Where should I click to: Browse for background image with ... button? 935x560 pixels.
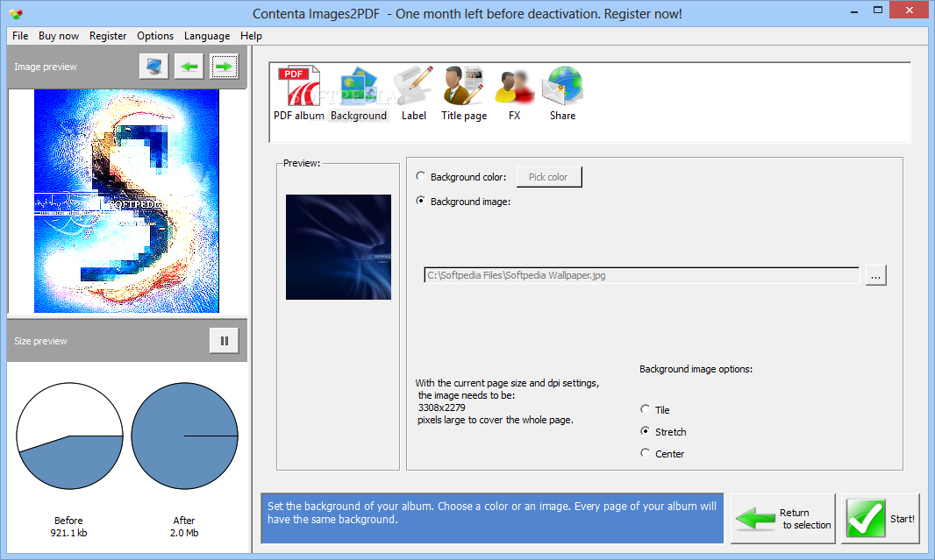(x=875, y=276)
